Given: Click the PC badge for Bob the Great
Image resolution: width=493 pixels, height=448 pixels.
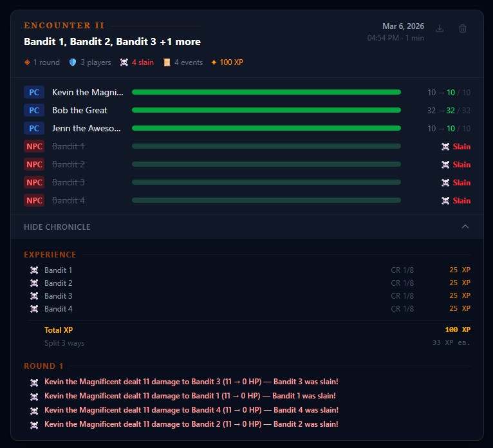Looking at the screenshot, I should click(34, 110).
